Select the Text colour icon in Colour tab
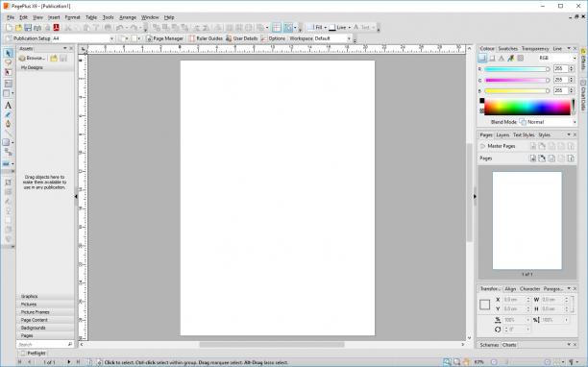Viewport: 588px width, 367px height. coord(502,58)
